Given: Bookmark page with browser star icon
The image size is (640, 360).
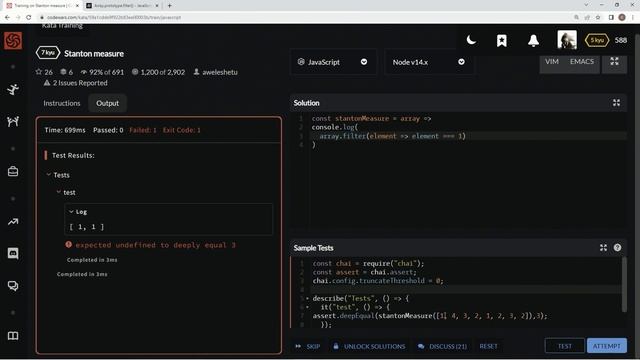Looking at the screenshot, I should [598, 17].
